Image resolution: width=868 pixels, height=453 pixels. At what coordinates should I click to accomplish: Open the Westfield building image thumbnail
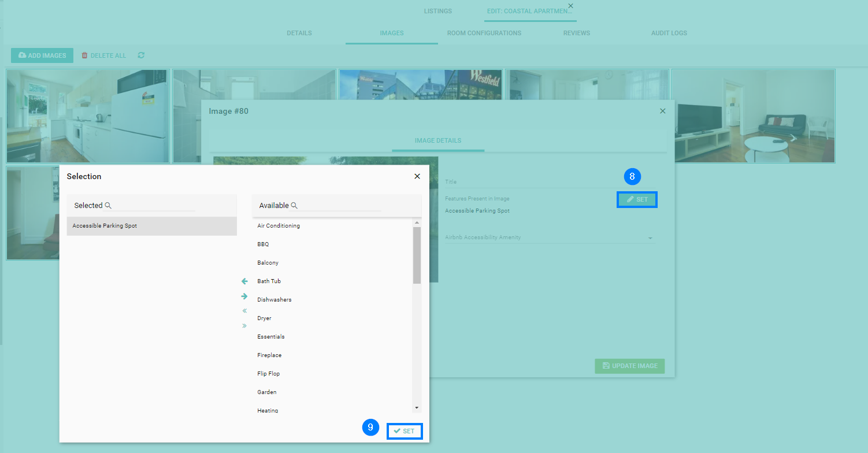tap(420, 85)
